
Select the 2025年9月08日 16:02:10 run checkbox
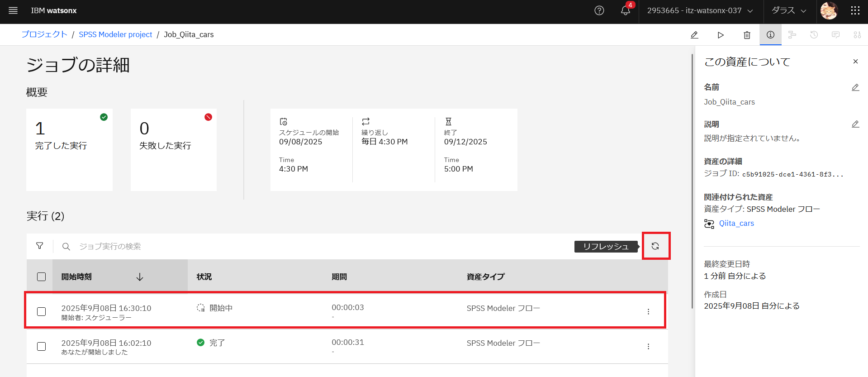(x=41, y=346)
